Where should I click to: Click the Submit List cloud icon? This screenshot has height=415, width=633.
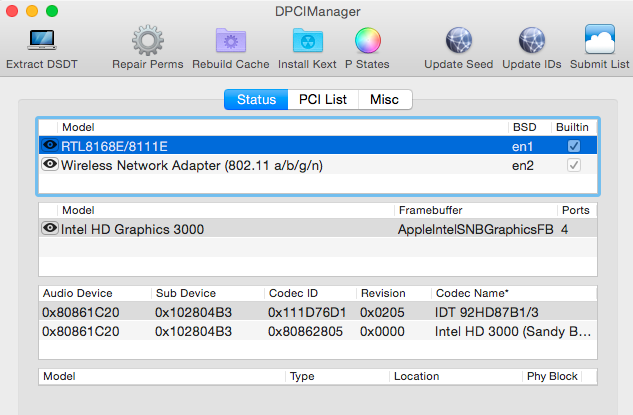[x=599, y=41]
